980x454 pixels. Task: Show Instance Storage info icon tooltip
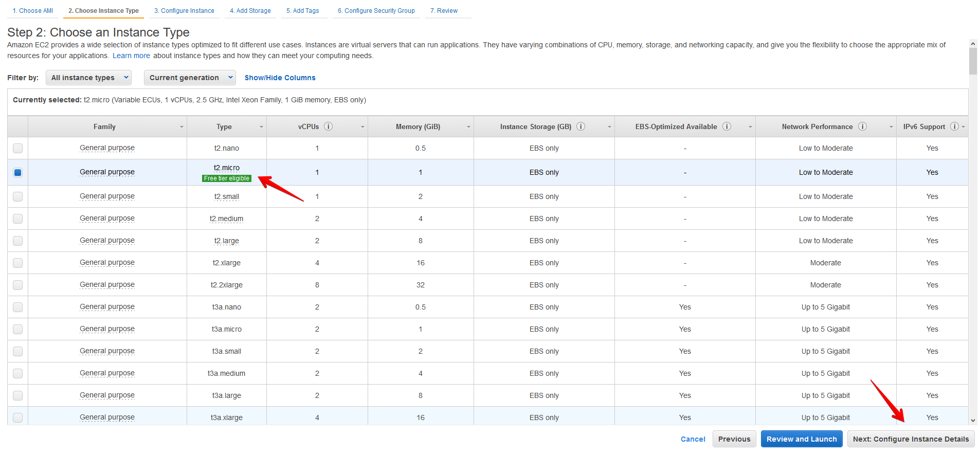tap(580, 126)
